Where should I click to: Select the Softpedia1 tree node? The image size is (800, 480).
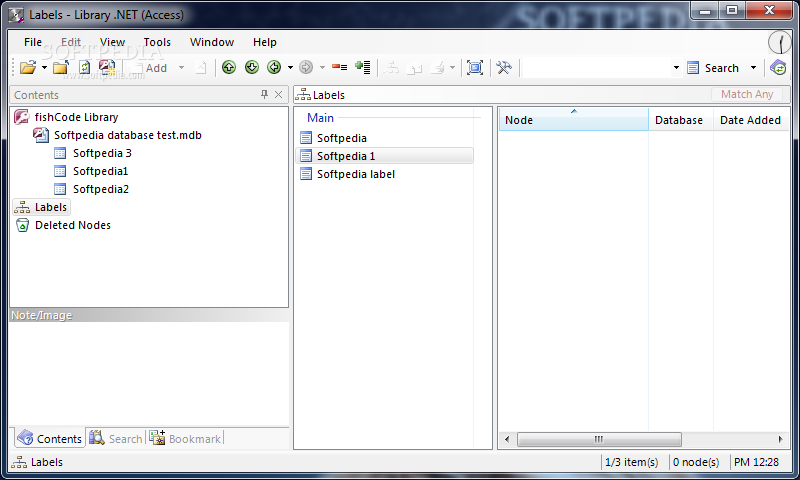coord(100,171)
